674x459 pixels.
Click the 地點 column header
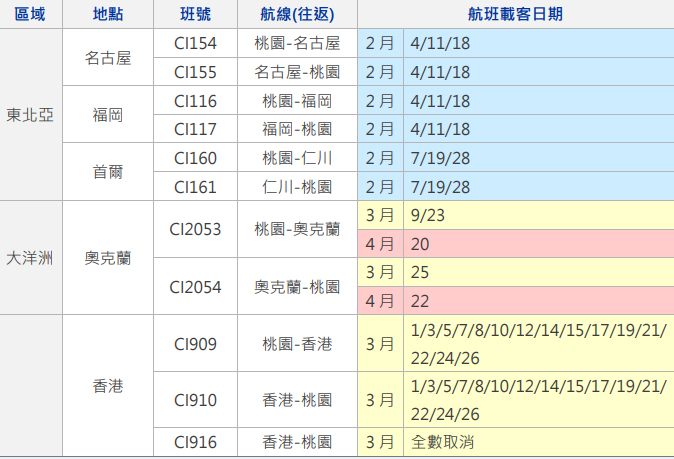pos(108,14)
